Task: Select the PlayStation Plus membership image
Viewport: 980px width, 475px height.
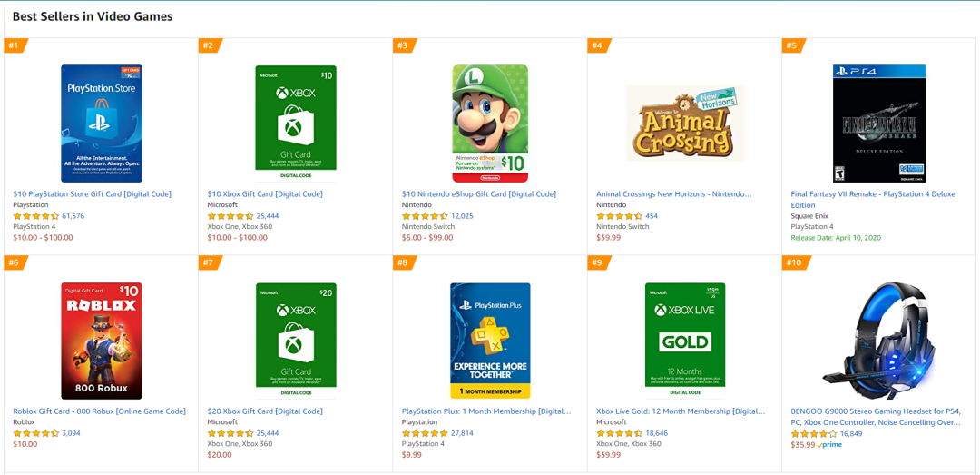Action: click(490, 341)
